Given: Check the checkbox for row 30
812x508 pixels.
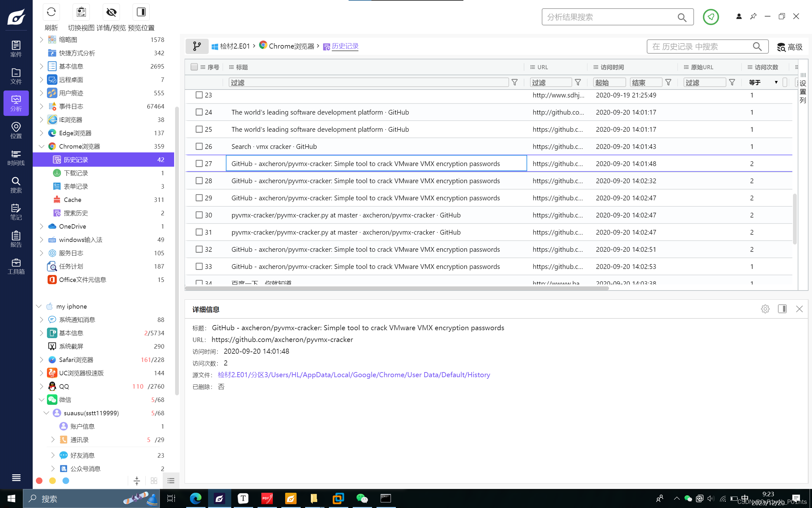Looking at the screenshot, I should tap(199, 215).
